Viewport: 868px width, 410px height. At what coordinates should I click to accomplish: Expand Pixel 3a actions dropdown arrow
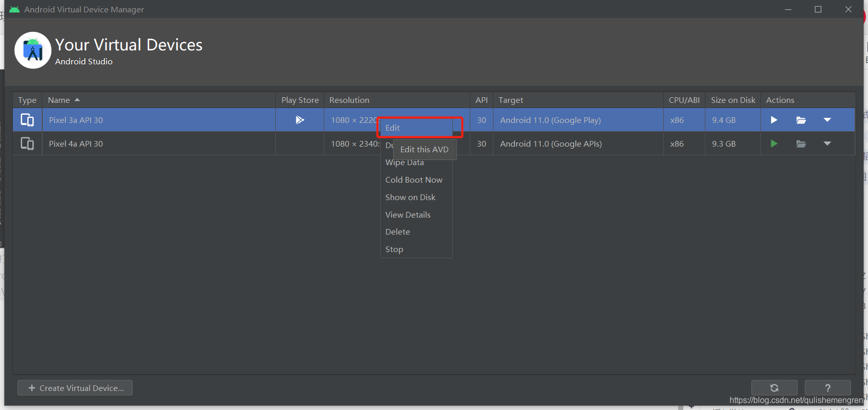pos(827,120)
